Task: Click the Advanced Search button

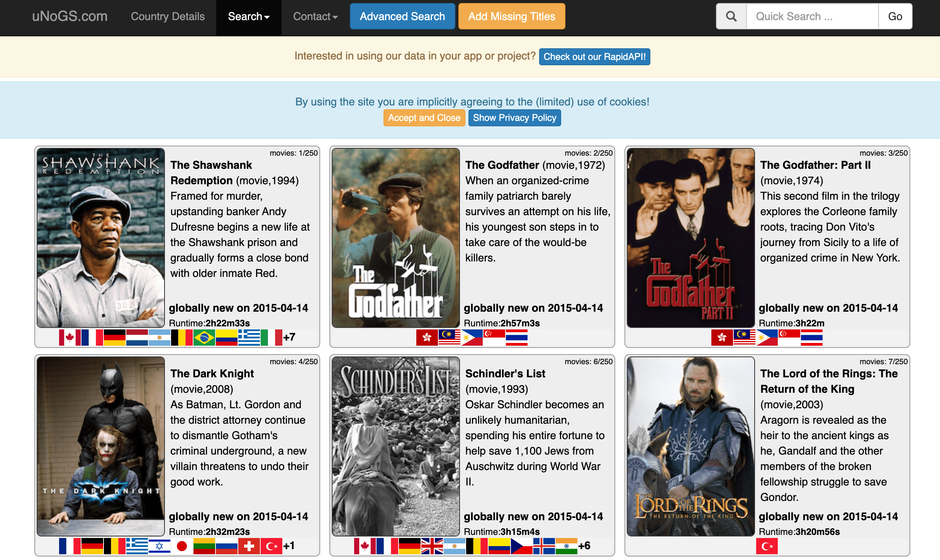Action: (402, 16)
